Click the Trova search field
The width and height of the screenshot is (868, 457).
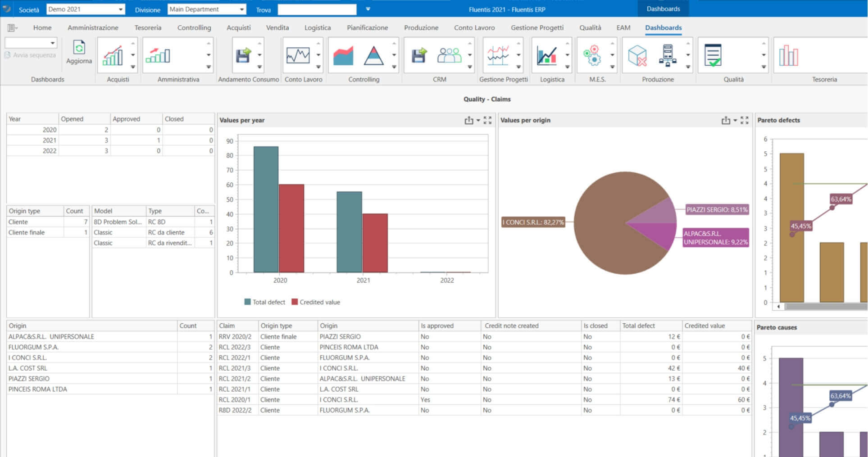click(x=317, y=9)
